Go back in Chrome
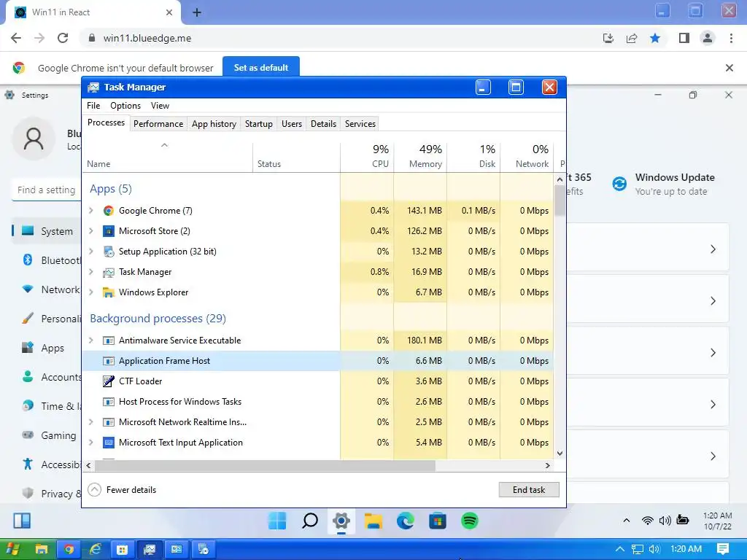 point(16,38)
